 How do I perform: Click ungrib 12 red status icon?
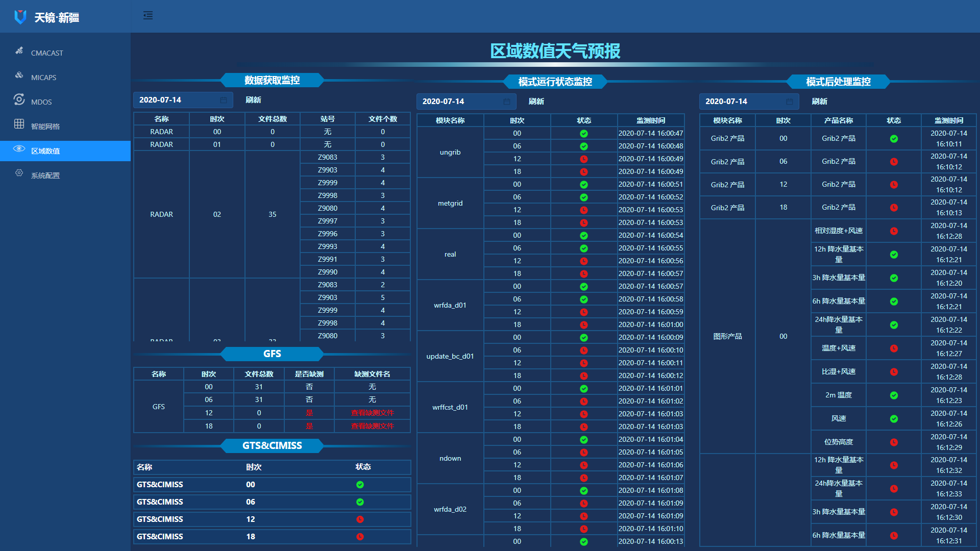584,159
